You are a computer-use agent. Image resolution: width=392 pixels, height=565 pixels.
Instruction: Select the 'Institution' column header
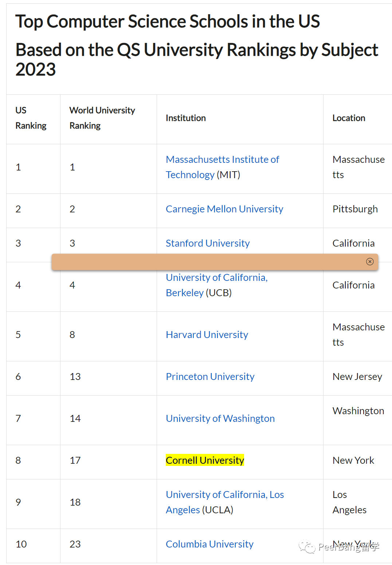186,118
